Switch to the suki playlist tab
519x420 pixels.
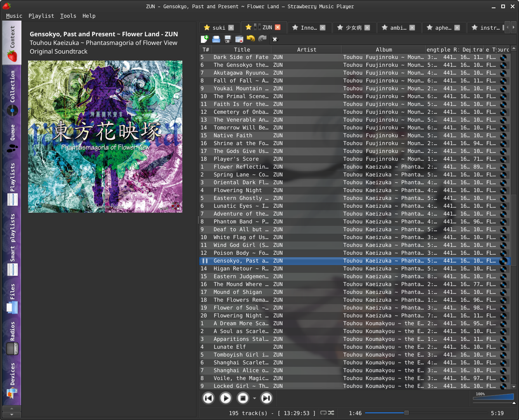(219, 28)
